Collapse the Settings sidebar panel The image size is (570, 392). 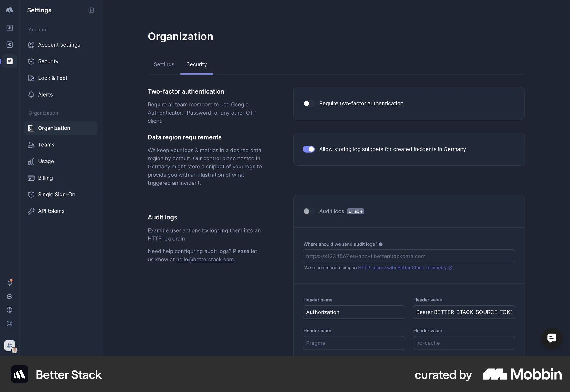coord(91,10)
